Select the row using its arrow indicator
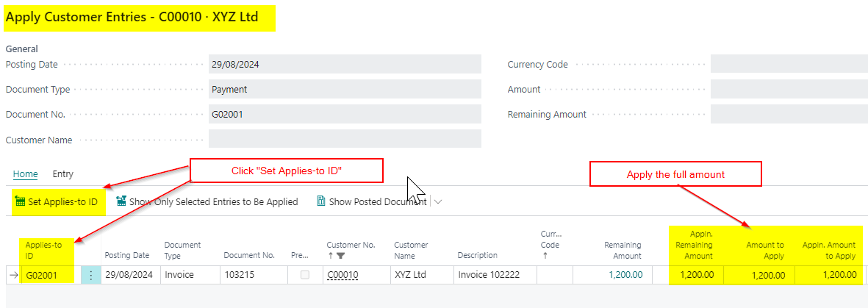Viewport: 868px width, 308px height. pos(12,275)
